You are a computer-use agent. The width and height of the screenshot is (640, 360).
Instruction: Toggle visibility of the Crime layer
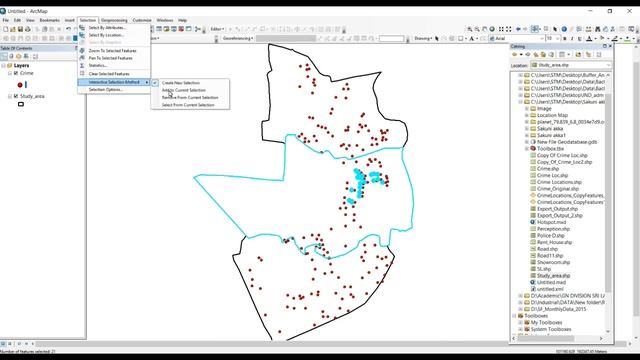click(x=16, y=73)
